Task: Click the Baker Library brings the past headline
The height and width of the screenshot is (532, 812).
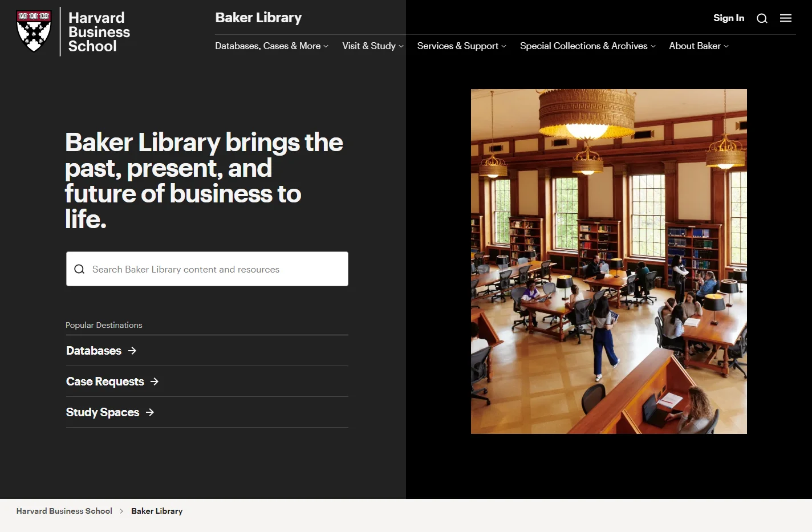Action: point(204,181)
